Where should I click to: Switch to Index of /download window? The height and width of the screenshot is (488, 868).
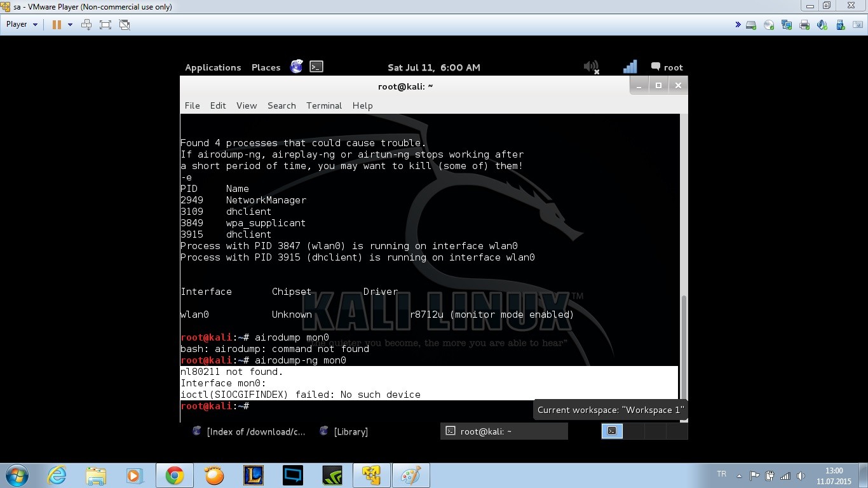[x=249, y=431]
